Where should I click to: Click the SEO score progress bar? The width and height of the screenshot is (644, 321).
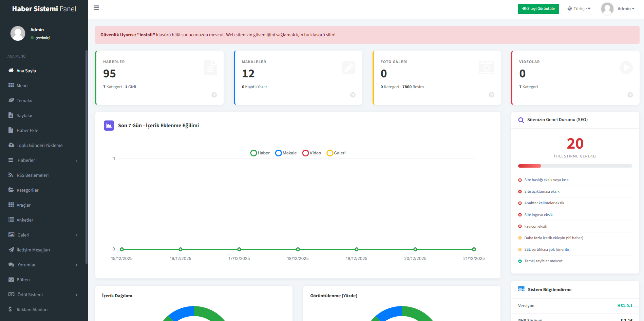tap(575, 166)
